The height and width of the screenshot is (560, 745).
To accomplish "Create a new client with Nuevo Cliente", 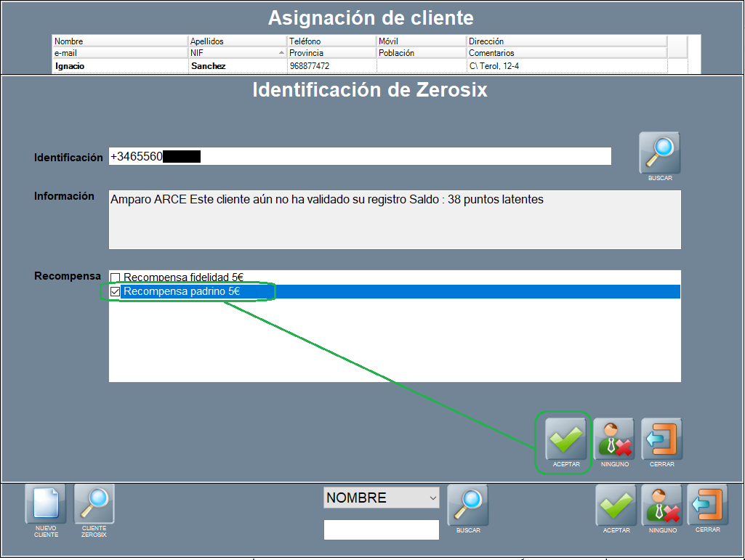I will point(46,505).
